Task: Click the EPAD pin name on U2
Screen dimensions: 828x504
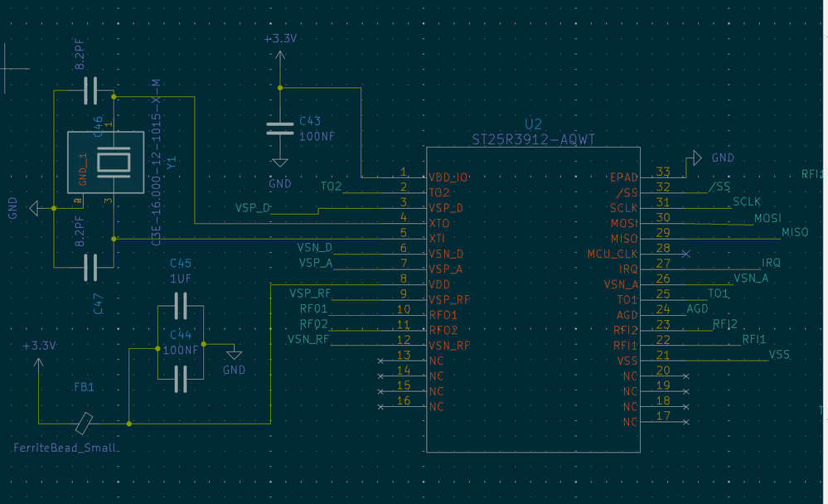Action: coord(624,177)
